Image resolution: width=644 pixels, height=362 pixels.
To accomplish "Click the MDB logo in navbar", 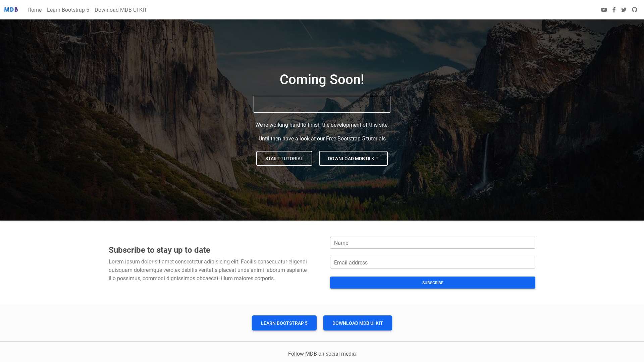I will 11,10.
